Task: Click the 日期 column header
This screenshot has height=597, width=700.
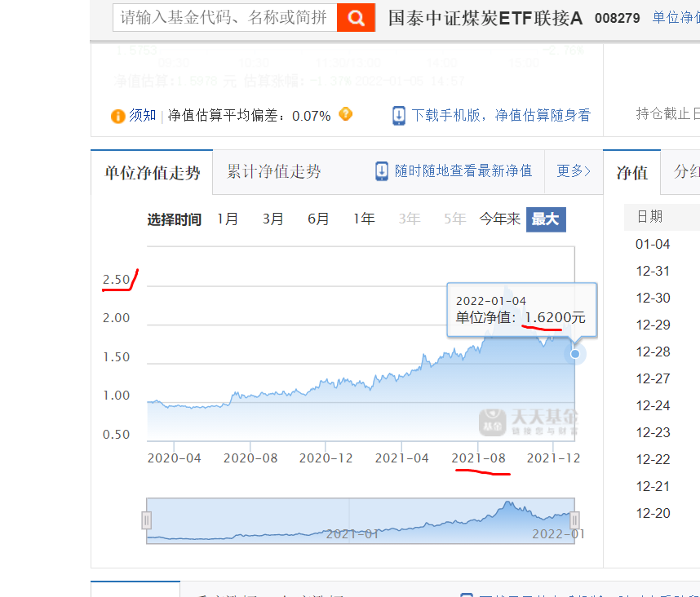Action: tap(649, 217)
